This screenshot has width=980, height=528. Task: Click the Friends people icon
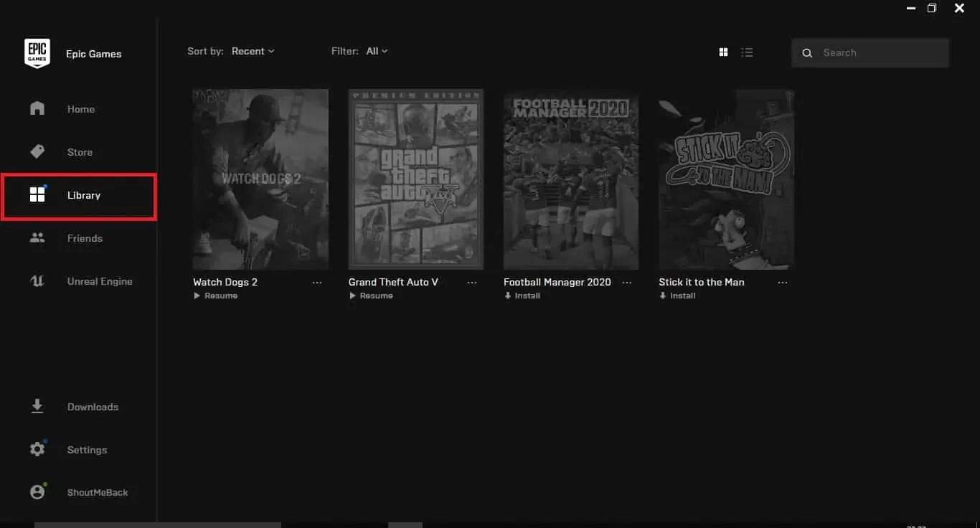(37, 237)
